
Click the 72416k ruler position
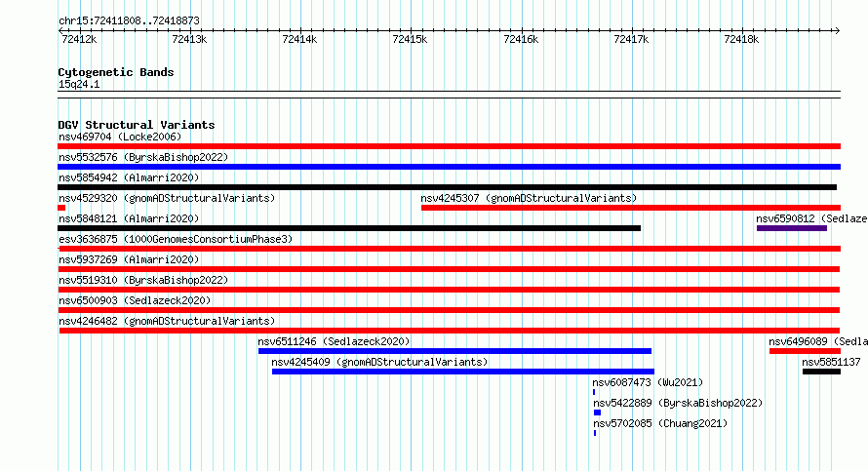tap(521, 39)
